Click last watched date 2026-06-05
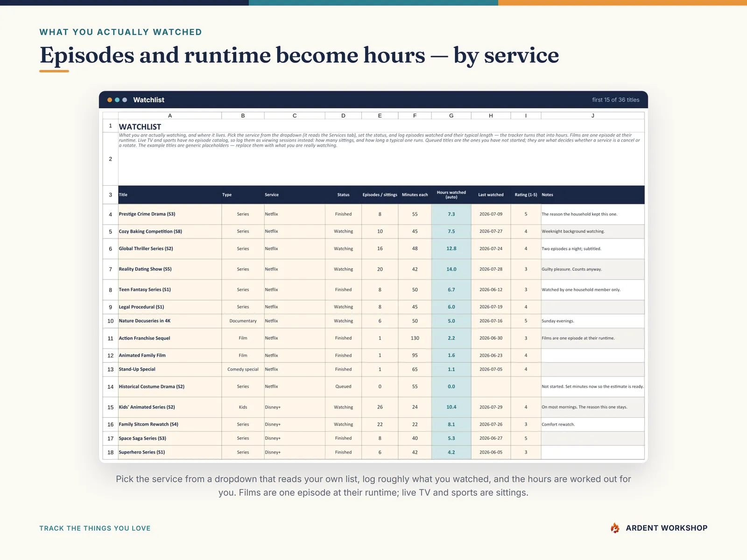The image size is (747, 560). click(x=491, y=452)
